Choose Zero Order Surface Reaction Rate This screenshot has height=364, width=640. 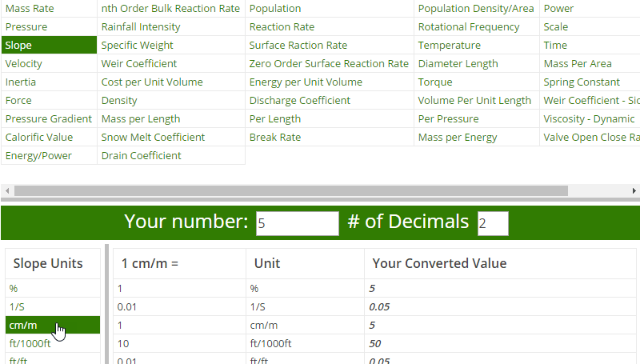coord(329,64)
